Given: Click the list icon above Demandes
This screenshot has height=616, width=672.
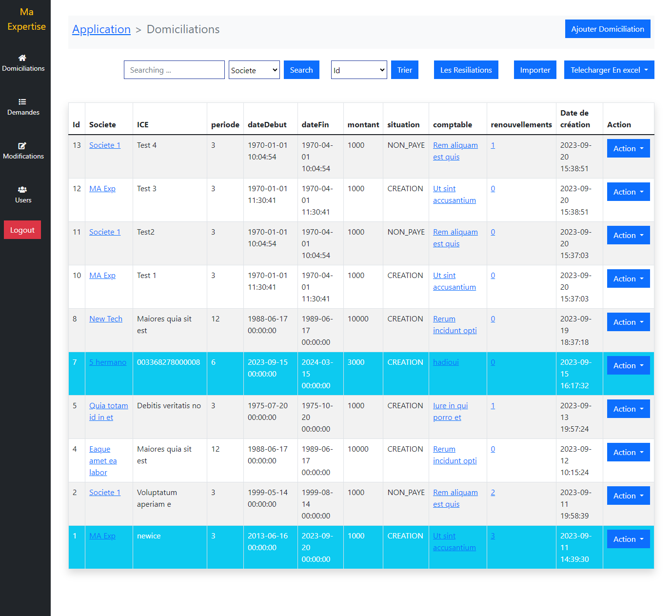Looking at the screenshot, I should click(x=22, y=102).
